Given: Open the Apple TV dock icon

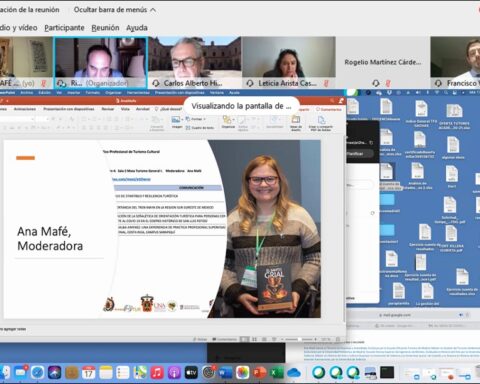Looking at the screenshot, I should 191,372.
